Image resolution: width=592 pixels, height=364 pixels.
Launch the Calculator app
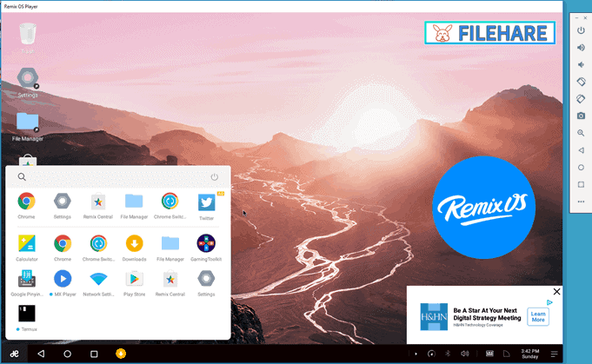click(27, 243)
